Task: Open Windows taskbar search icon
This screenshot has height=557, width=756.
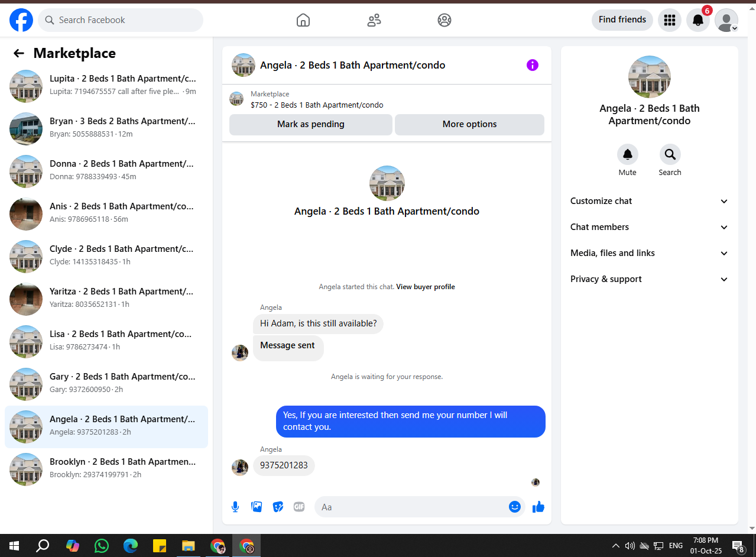Action: (43, 546)
